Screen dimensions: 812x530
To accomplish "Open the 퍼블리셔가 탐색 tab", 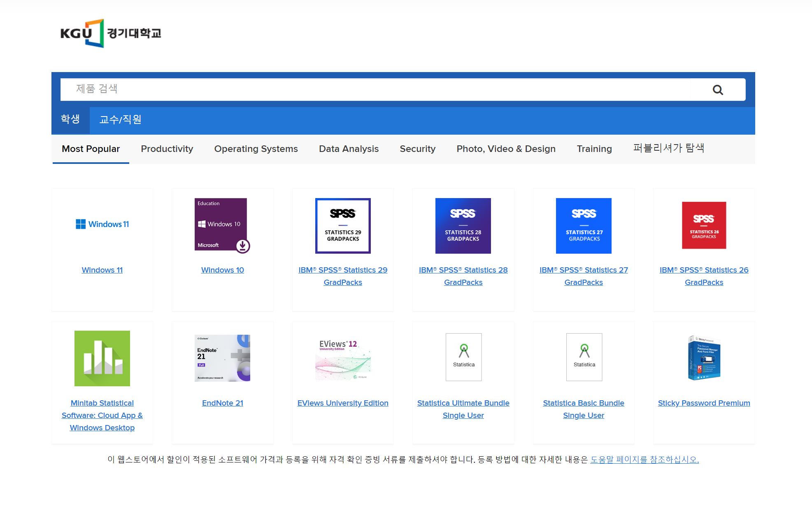I will click(668, 148).
